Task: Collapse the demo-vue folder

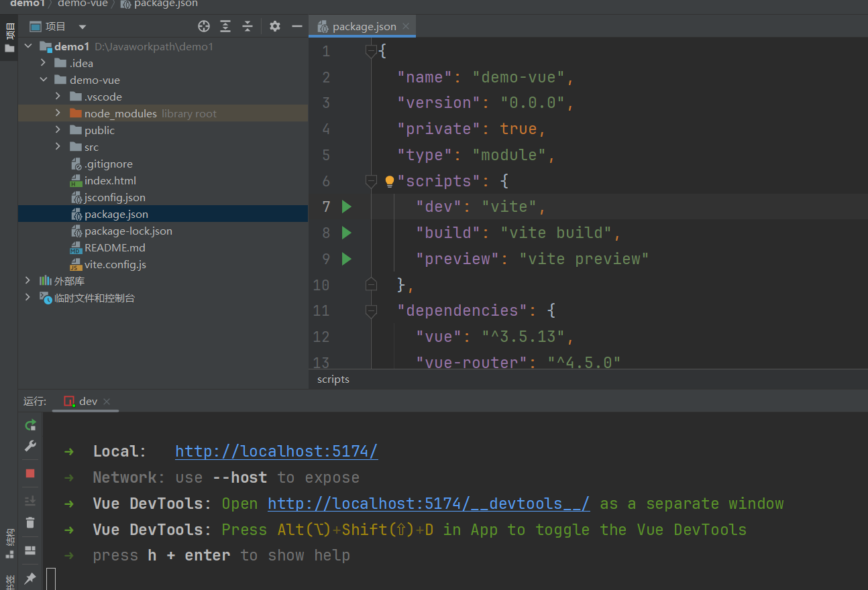Action: 44,79
